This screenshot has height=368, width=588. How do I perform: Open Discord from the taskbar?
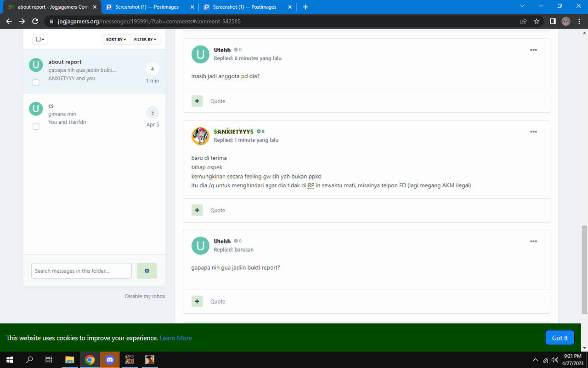(110, 360)
